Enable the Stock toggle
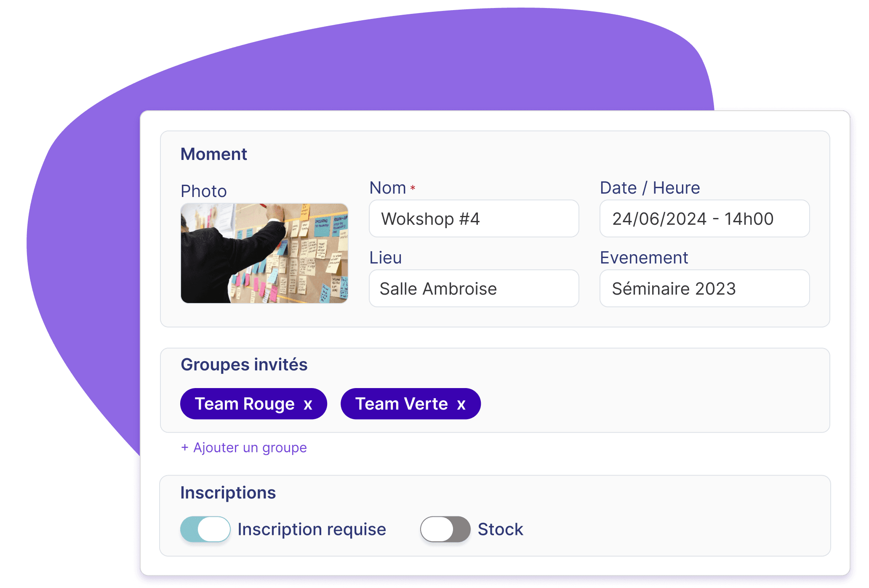The height and width of the screenshot is (588, 869). (x=444, y=525)
